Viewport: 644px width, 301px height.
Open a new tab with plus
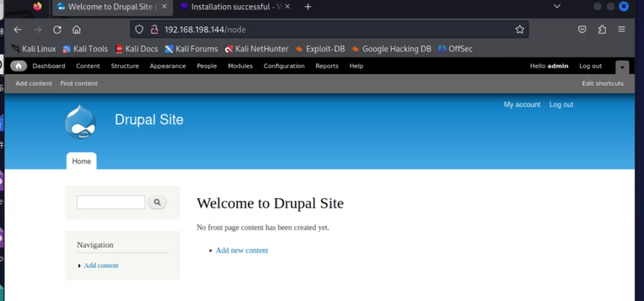(x=308, y=6)
